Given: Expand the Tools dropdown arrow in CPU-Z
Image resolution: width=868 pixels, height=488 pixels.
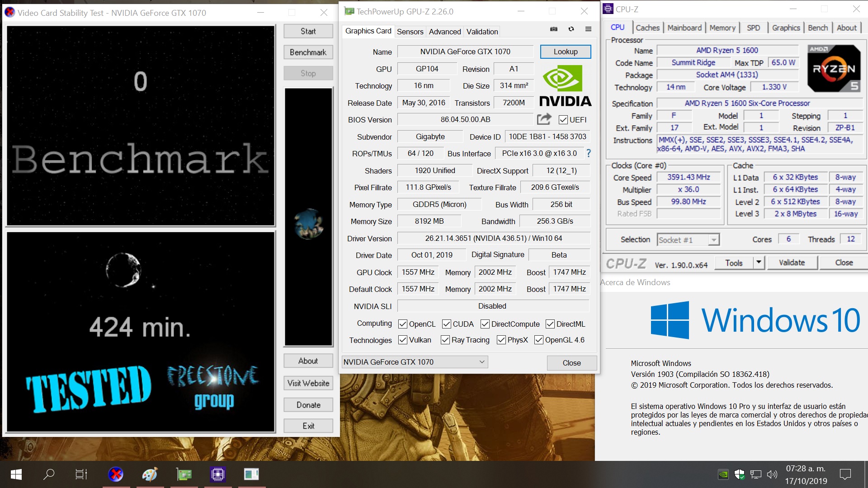Looking at the screenshot, I should click(x=759, y=263).
